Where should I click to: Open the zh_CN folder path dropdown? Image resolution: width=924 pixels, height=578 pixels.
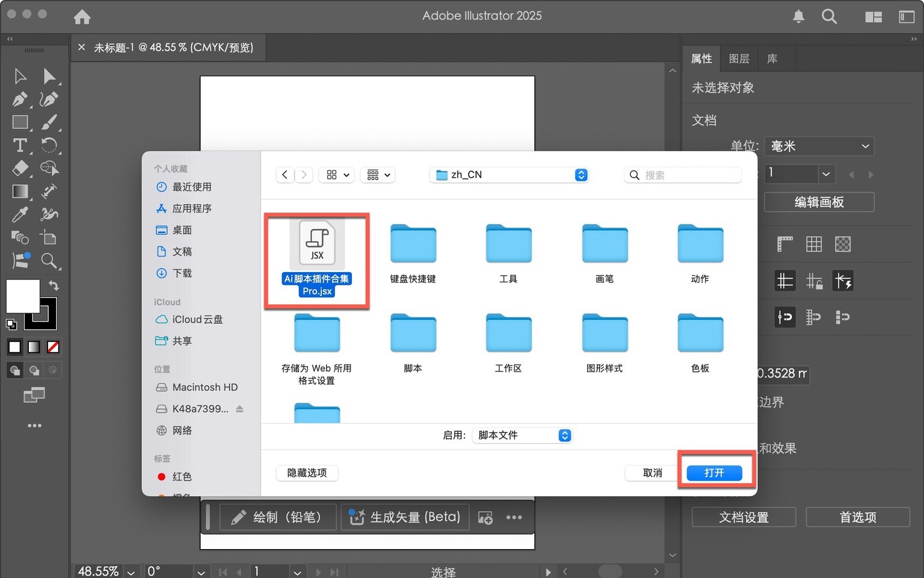(x=509, y=175)
